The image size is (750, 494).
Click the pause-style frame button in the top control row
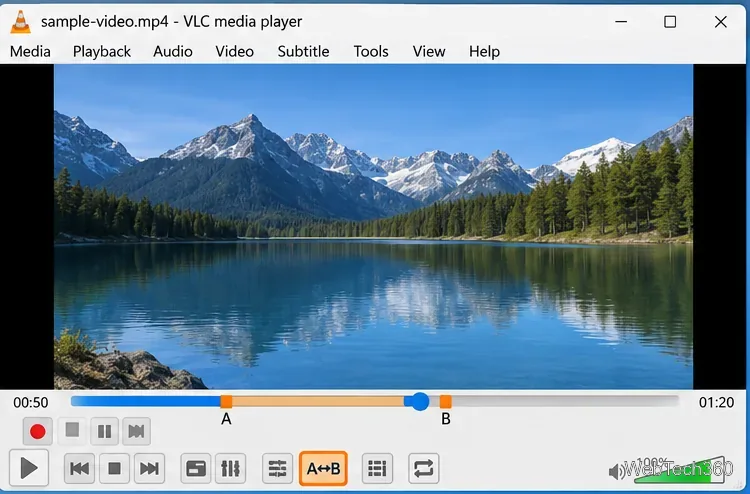click(x=104, y=431)
